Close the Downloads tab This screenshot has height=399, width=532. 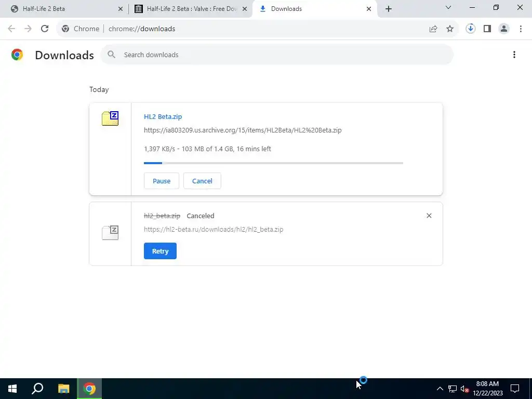pos(369,9)
